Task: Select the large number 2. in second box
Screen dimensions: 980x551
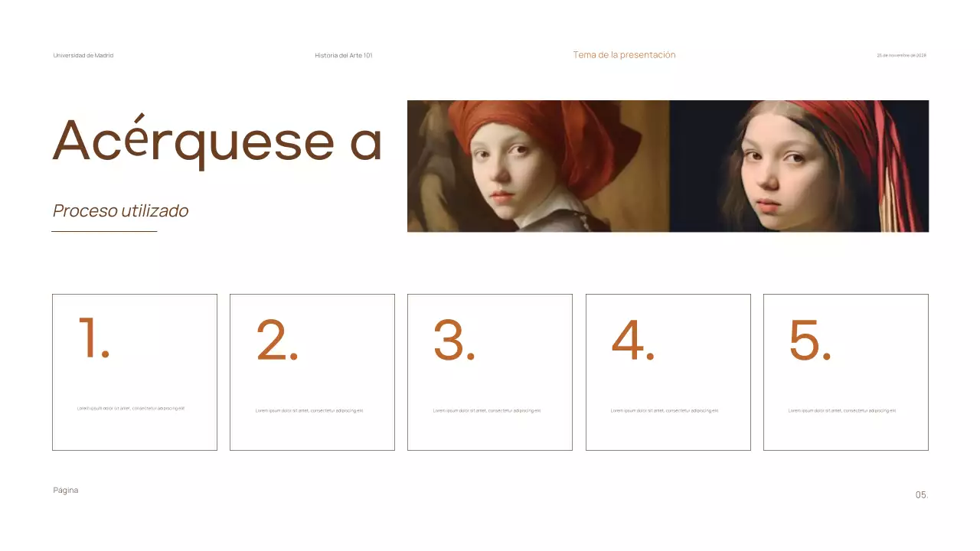Action: click(277, 341)
